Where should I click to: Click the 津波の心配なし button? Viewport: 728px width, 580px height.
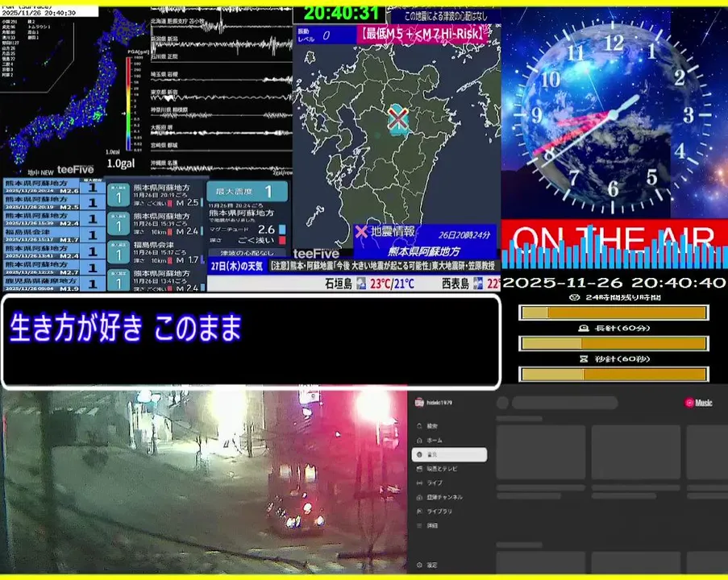247,253
